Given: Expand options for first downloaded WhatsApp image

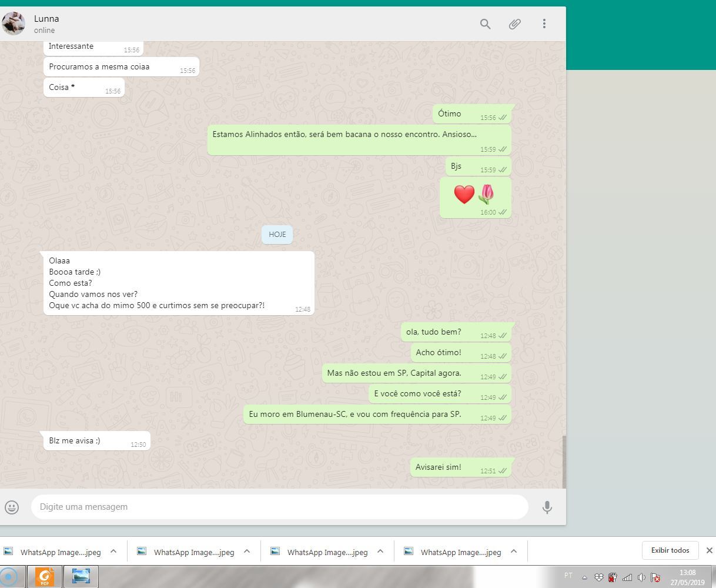Looking at the screenshot, I should point(113,552).
